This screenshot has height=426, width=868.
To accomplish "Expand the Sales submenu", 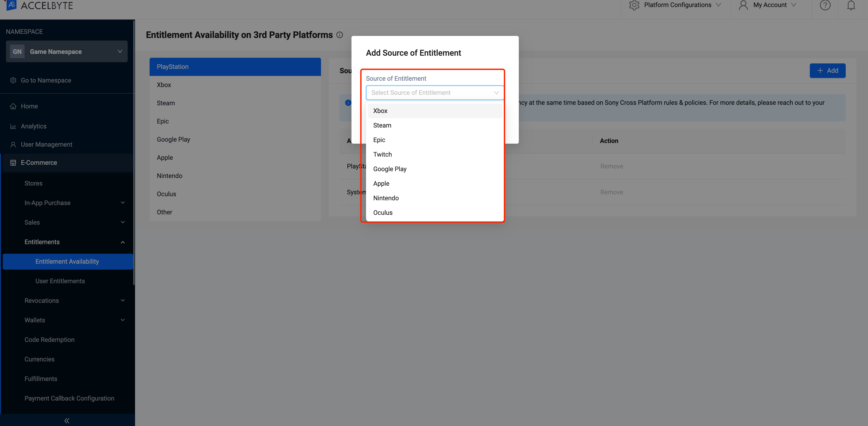I will point(123,222).
